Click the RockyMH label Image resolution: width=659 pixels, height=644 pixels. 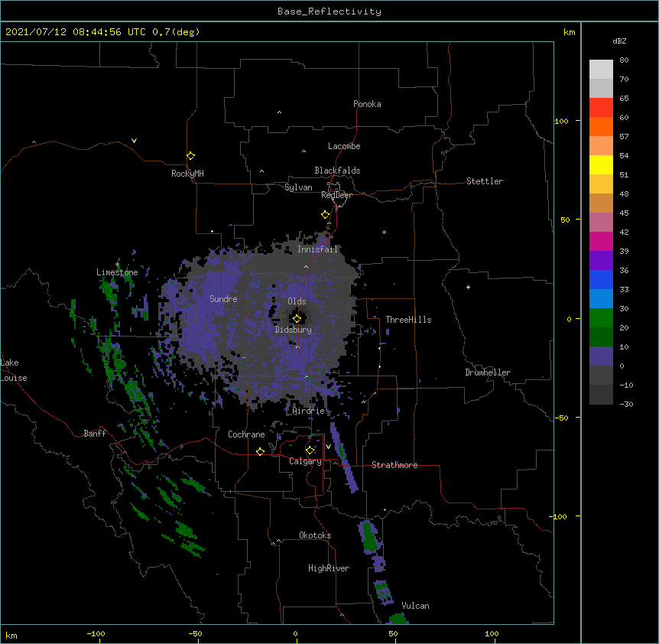click(x=187, y=174)
